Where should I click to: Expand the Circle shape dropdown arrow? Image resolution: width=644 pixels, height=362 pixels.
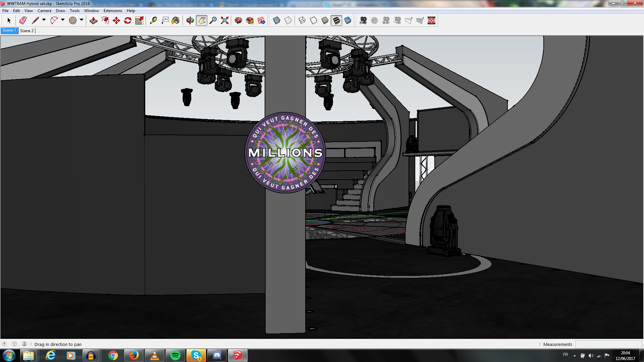82,20
